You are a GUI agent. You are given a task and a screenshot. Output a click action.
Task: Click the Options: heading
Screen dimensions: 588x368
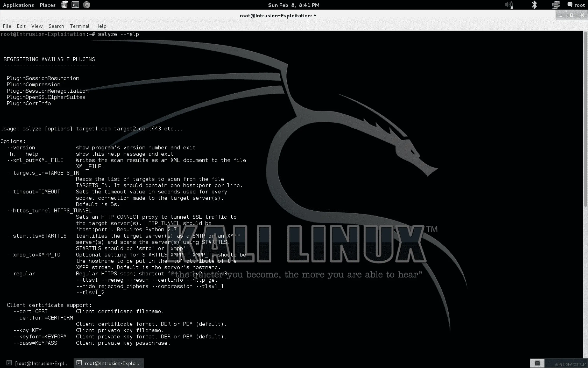click(x=13, y=141)
